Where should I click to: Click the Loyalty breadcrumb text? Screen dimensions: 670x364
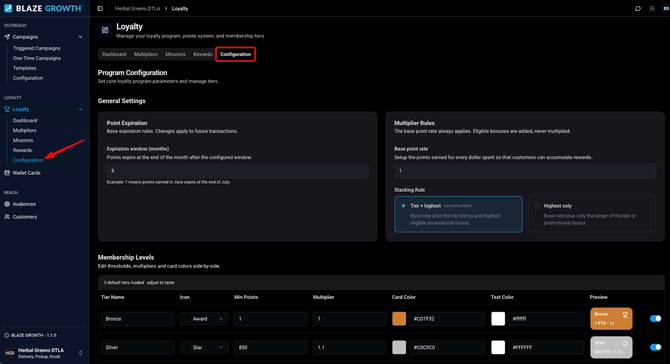180,9
